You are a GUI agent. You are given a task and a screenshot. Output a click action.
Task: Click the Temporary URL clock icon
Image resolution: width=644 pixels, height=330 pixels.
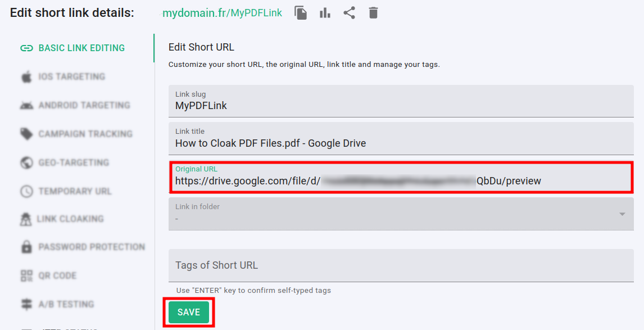26,191
